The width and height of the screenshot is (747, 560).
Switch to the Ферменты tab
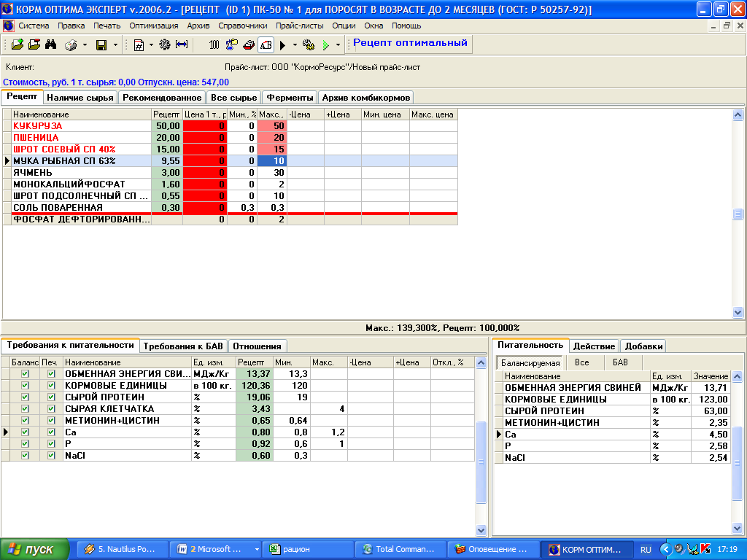(290, 98)
